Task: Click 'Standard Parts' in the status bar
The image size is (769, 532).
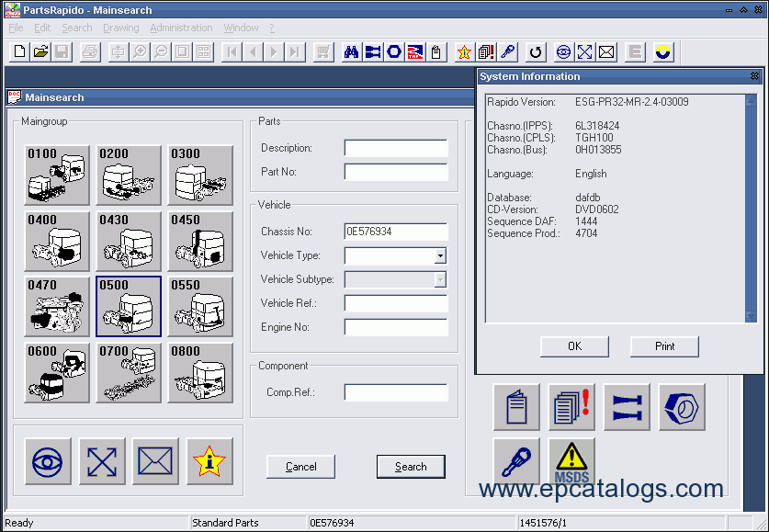Action: [225, 523]
